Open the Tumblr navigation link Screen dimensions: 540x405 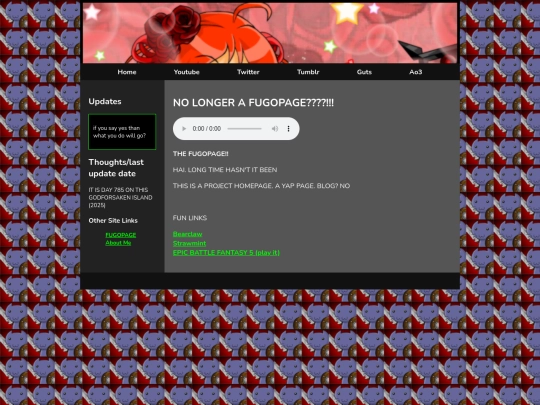pos(308,72)
